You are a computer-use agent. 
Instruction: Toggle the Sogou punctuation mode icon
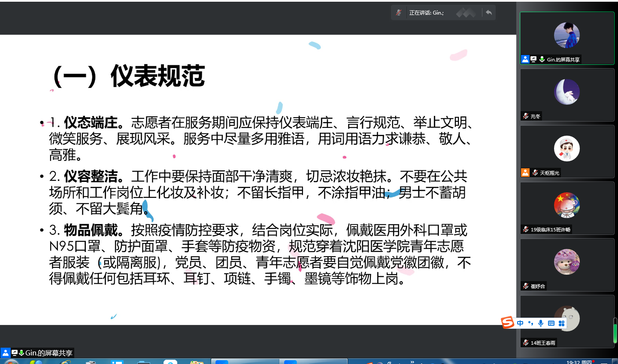click(x=530, y=323)
